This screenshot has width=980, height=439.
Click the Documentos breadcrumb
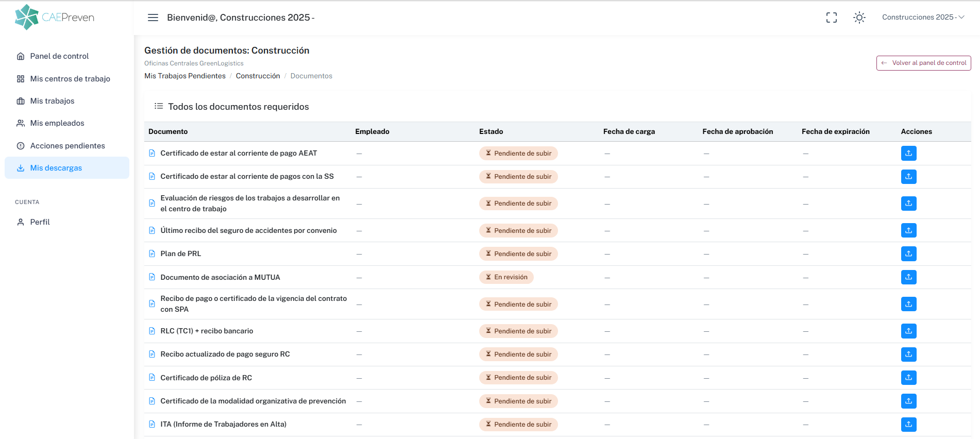pos(311,76)
